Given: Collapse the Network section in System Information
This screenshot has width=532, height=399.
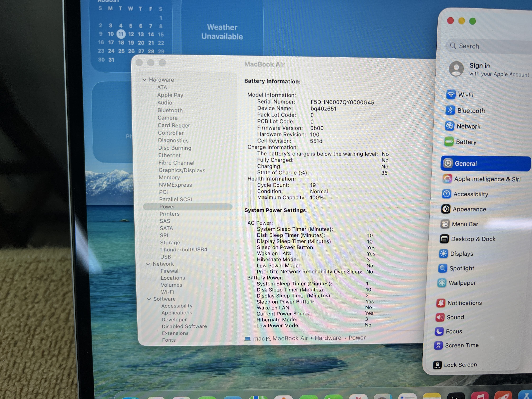Looking at the screenshot, I should click(148, 264).
